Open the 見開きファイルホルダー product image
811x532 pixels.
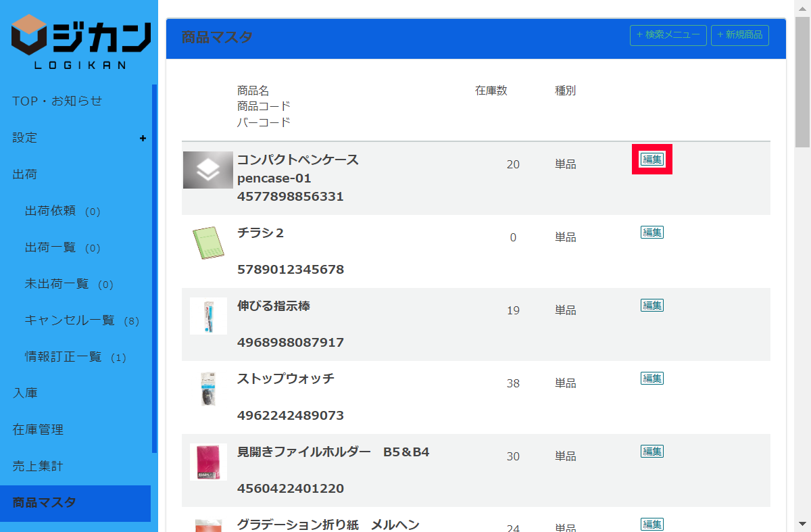click(x=208, y=462)
